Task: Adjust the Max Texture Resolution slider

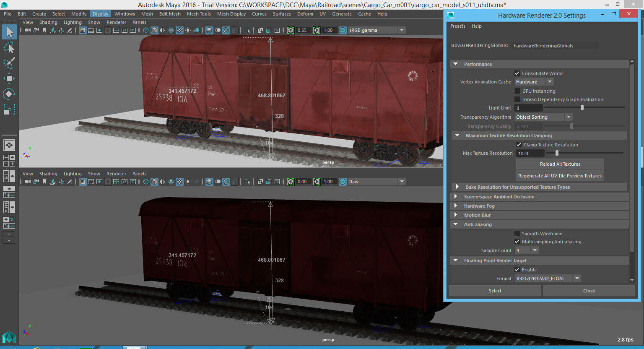Action: click(x=557, y=153)
